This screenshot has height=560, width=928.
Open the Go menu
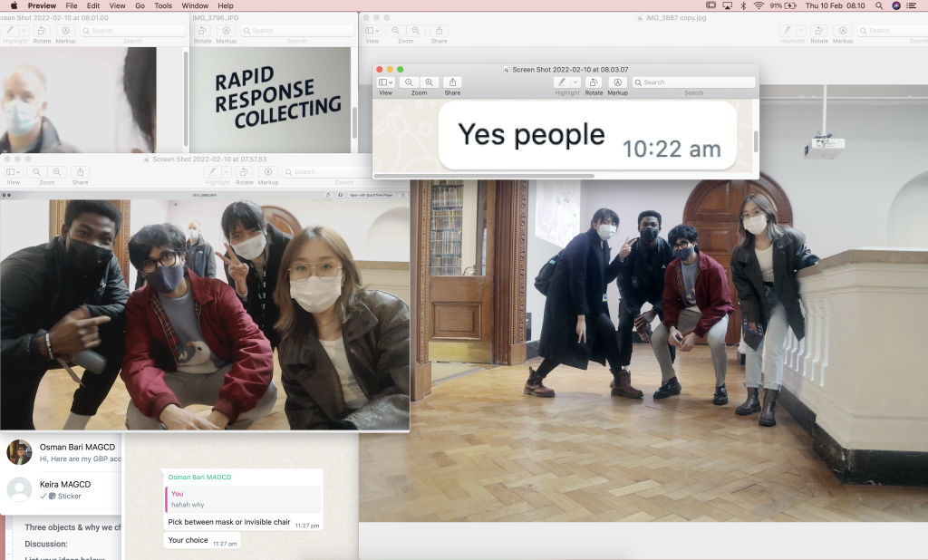(140, 5)
